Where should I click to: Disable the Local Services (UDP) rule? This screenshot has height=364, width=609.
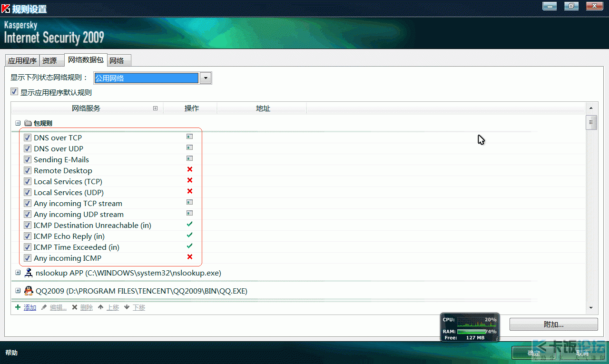(x=28, y=192)
